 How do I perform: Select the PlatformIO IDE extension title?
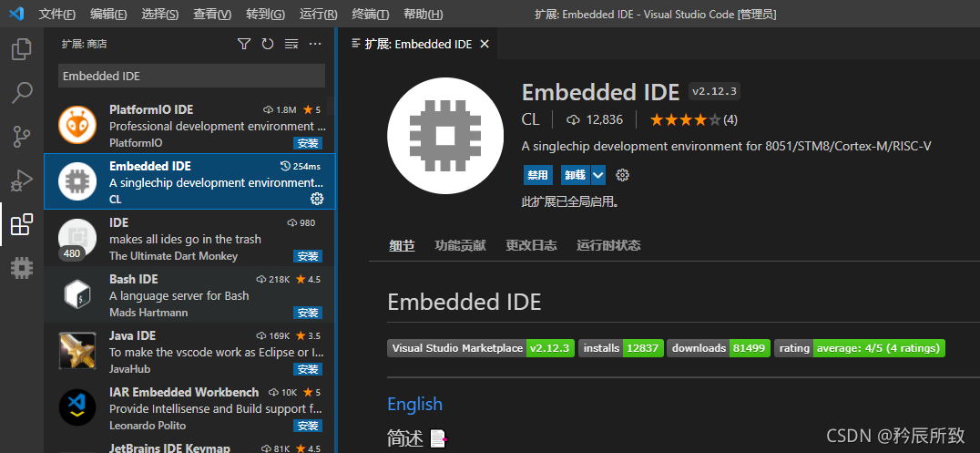coord(151,109)
